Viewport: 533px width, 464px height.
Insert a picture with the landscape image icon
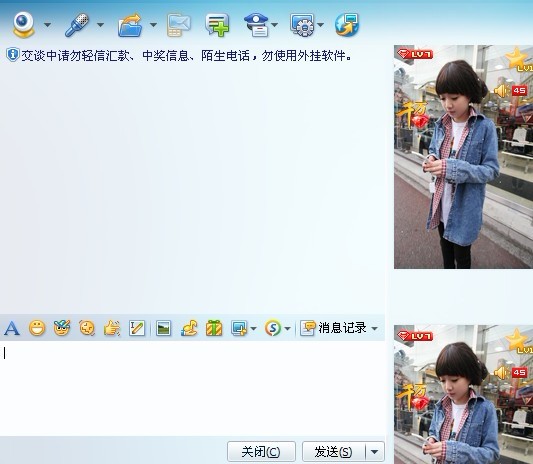click(x=164, y=328)
